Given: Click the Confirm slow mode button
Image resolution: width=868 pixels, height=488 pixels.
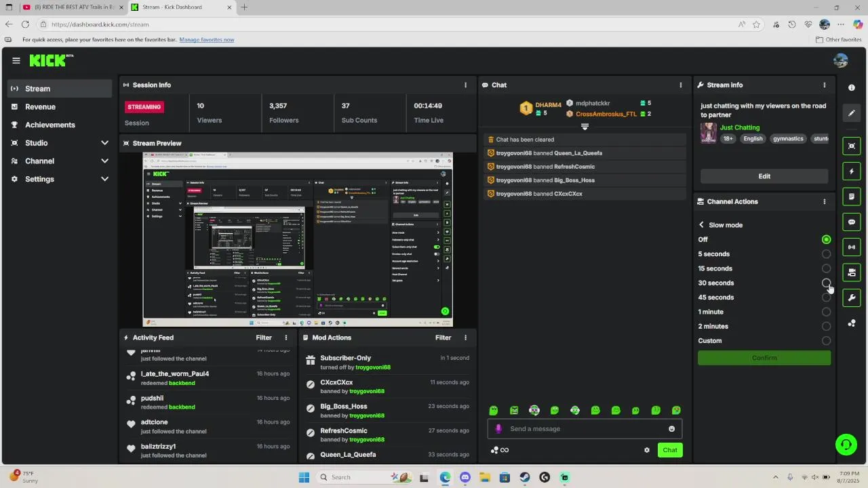Looking at the screenshot, I should (x=764, y=358).
